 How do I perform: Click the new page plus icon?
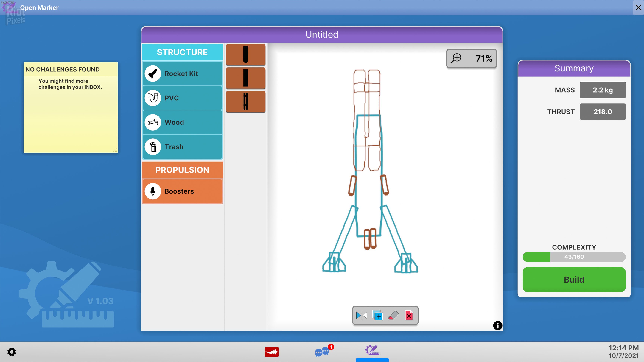point(377,316)
